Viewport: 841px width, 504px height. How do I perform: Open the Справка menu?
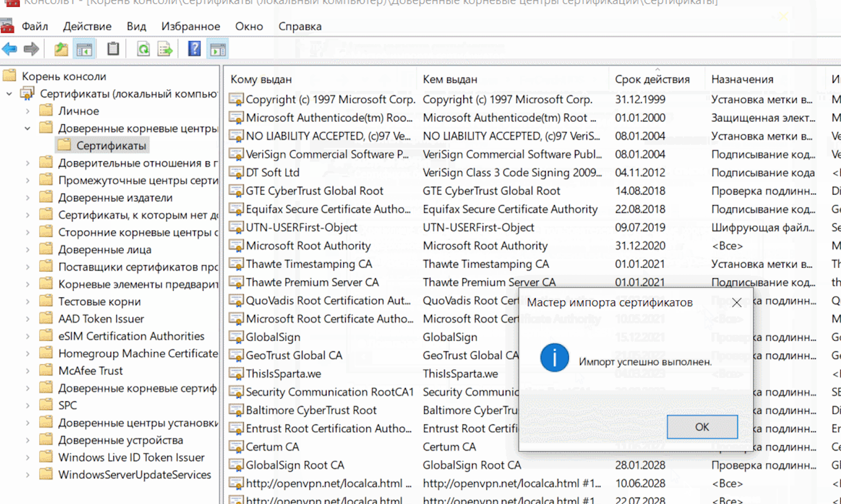click(x=300, y=26)
